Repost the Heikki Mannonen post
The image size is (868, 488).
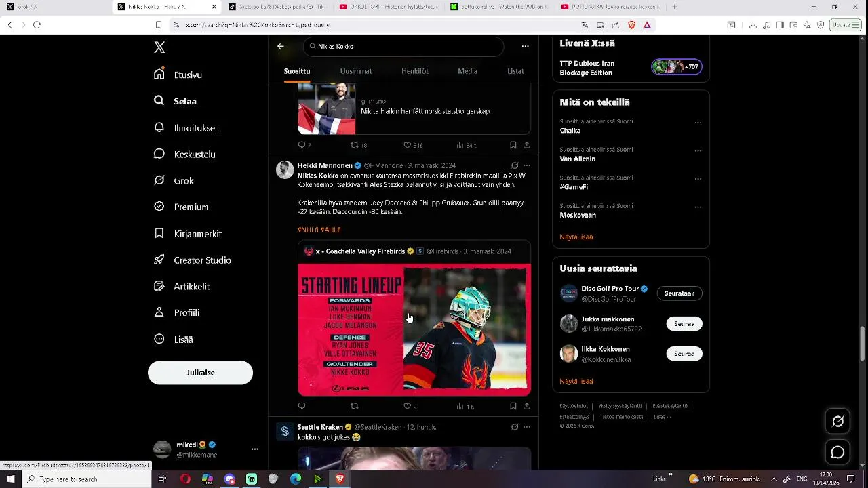pos(354,406)
